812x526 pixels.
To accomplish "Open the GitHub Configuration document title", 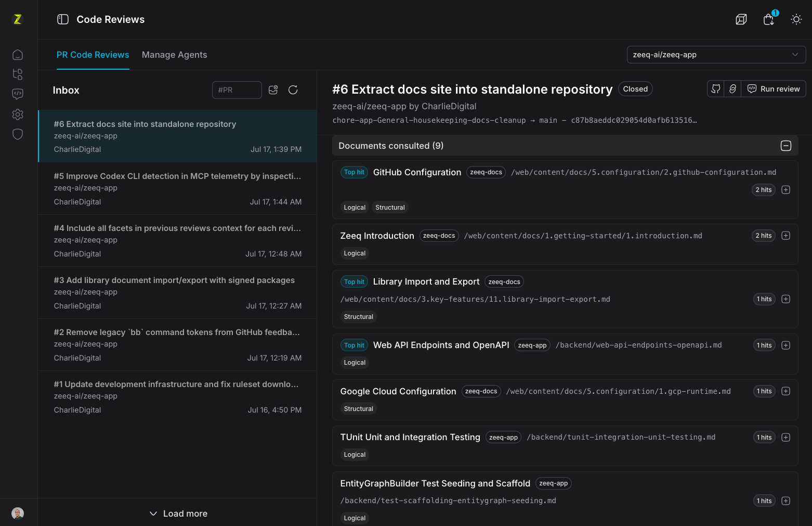I will click(417, 172).
